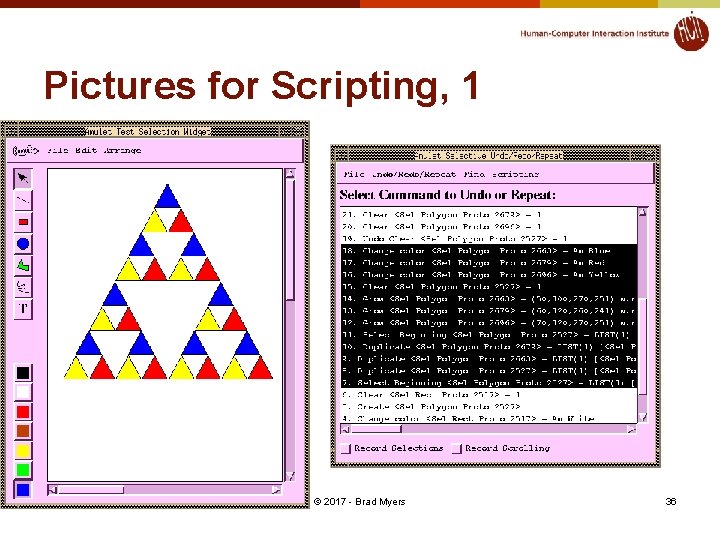The height and width of the screenshot is (540, 720).
Task: Select command row numbered 13
Action: pyautogui.click(x=489, y=310)
